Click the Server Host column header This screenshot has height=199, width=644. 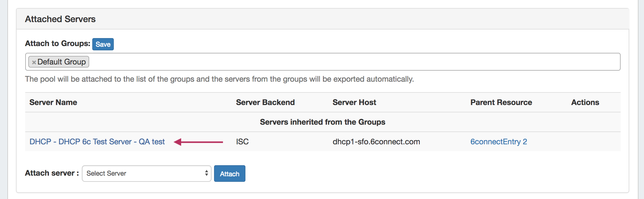[354, 103]
